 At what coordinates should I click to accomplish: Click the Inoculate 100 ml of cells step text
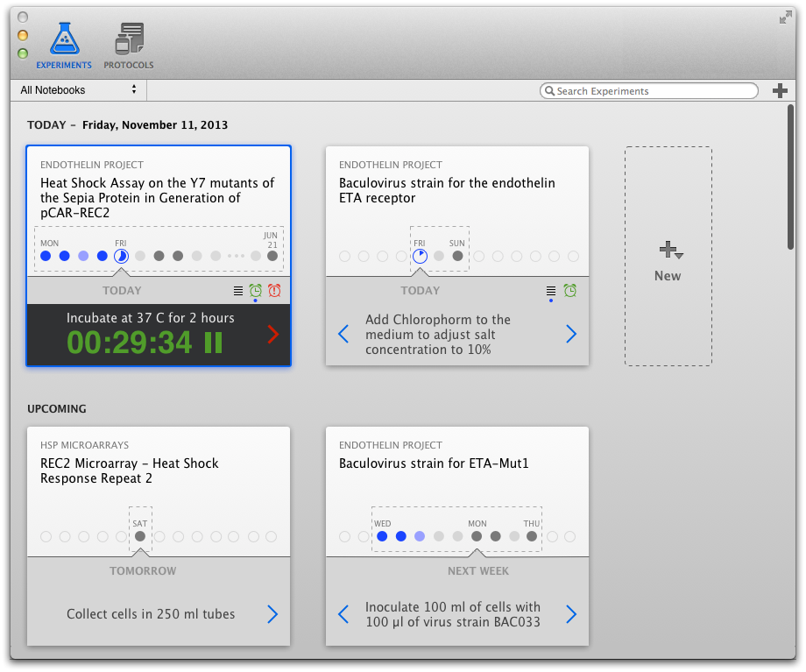(x=453, y=614)
